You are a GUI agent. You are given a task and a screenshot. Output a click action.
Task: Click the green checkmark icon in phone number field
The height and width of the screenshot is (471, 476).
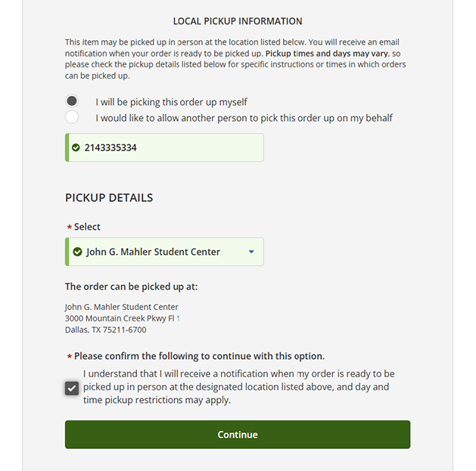(76, 147)
